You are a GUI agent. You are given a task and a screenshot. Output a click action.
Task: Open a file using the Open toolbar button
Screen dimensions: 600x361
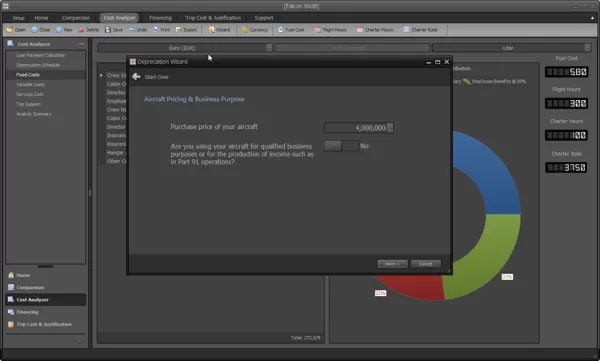(16, 30)
